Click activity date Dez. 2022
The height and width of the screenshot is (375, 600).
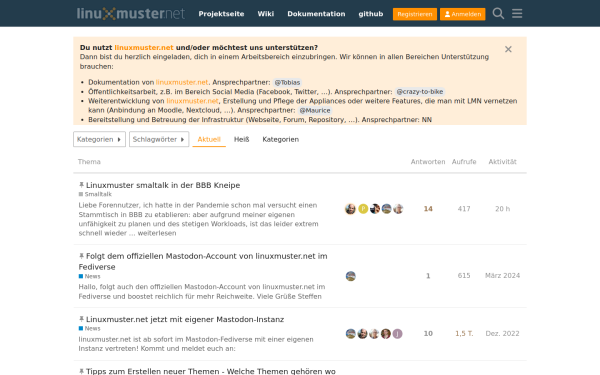[502, 334]
